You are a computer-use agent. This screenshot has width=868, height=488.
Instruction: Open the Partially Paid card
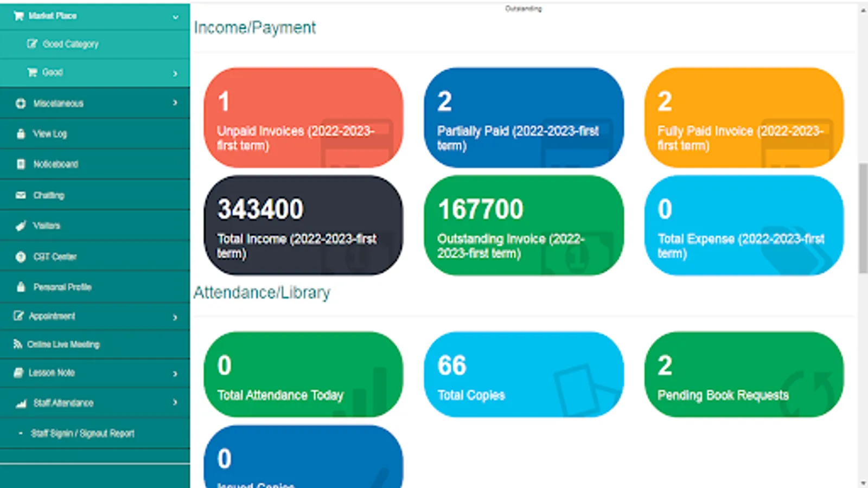[x=524, y=117]
